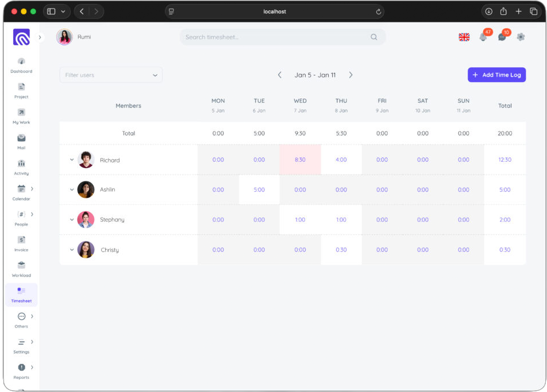Go to previous week arrow

click(x=279, y=75)
